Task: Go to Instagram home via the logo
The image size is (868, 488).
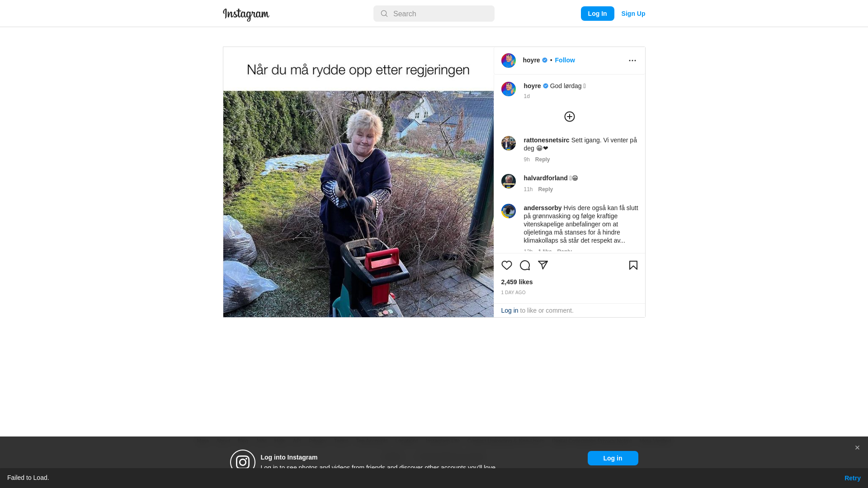Action: [x=246, y=14]
